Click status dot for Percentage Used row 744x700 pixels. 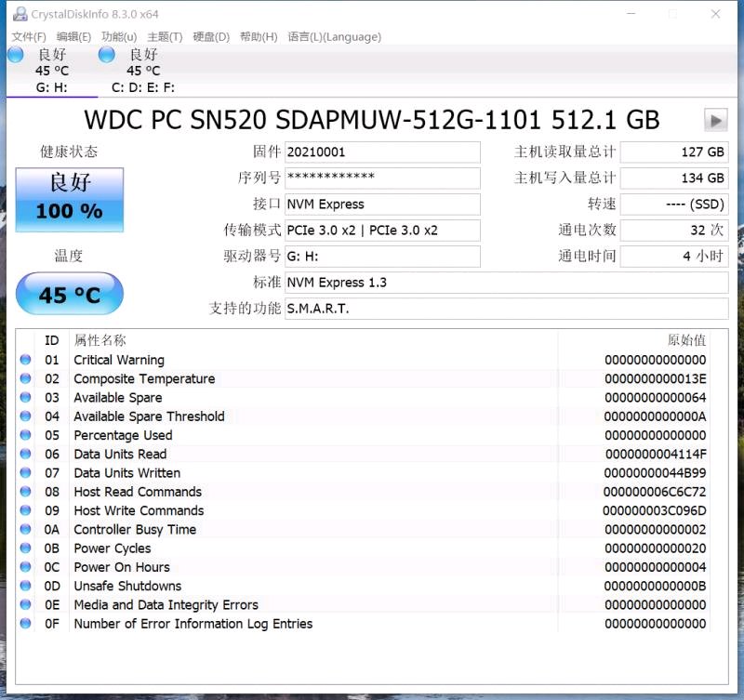point(26,435)
